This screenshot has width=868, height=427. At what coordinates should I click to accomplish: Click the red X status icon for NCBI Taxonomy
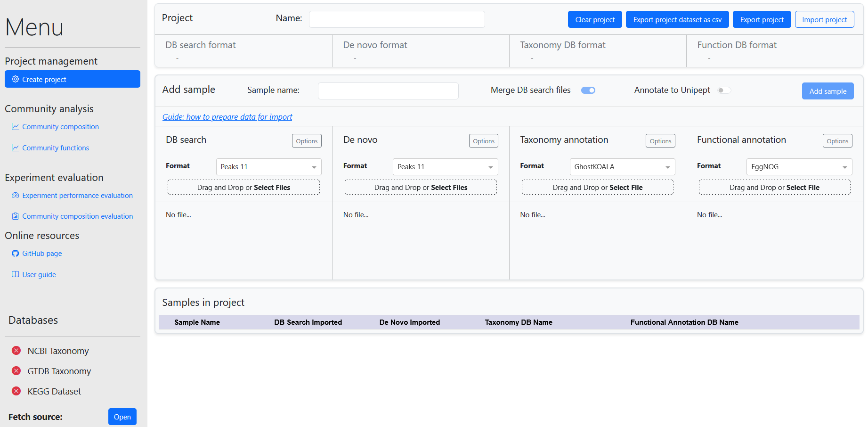16,351
